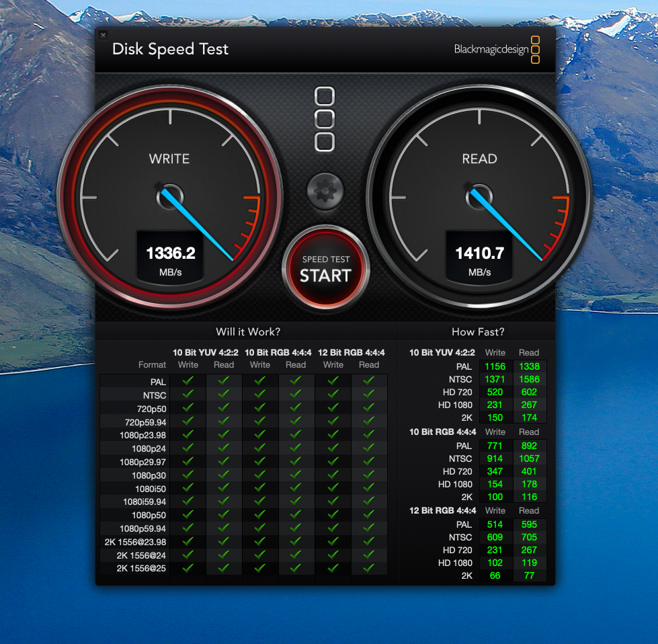Click the 10 Bit YUV HD 720 read value 602
The height and width of the screenshot is (644, 658).
pos(529,392)
